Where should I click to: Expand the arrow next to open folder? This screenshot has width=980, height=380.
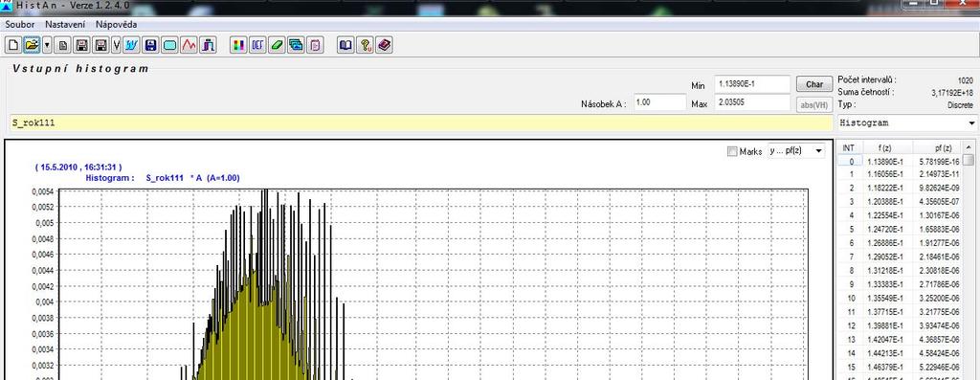[47, 45]
